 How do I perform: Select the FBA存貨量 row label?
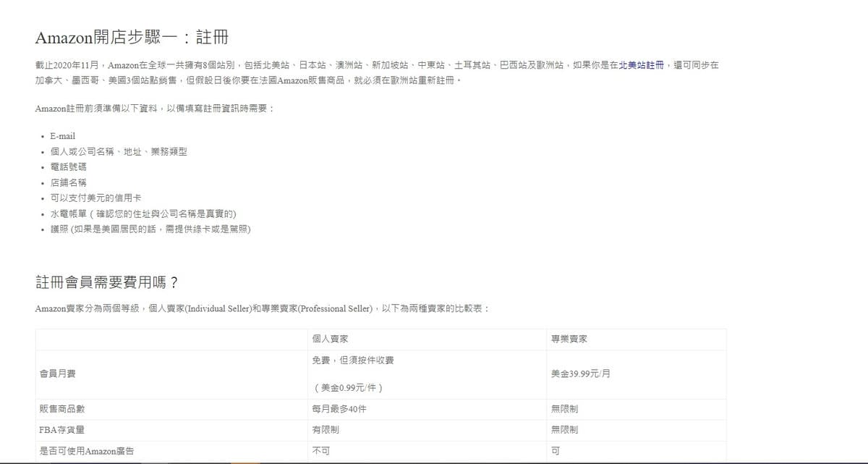63,429
